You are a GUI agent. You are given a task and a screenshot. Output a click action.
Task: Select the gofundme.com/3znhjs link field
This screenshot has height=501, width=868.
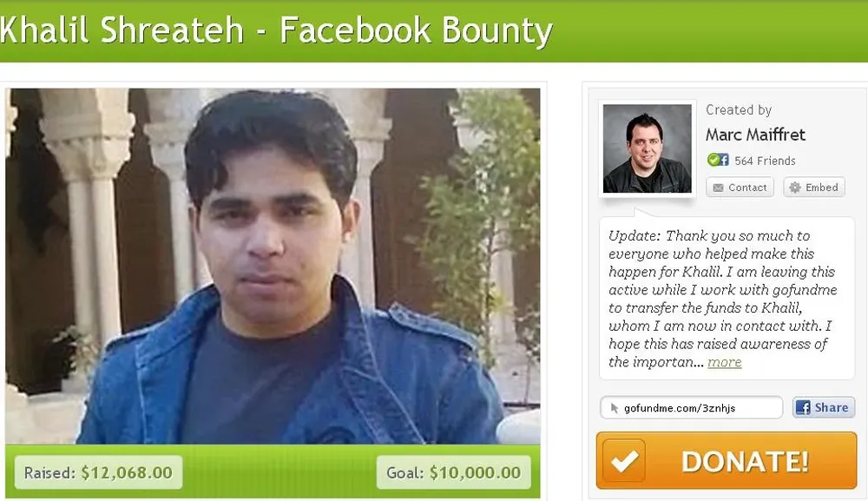691,408
